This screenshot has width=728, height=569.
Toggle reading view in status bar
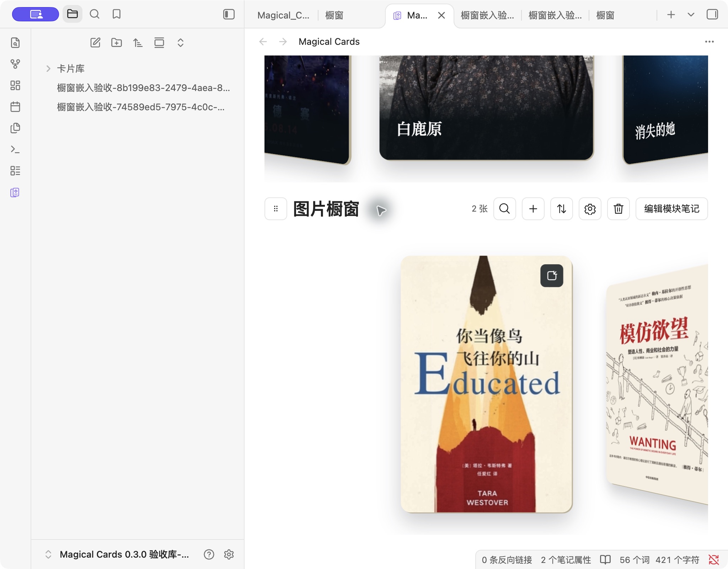(605, 560)
